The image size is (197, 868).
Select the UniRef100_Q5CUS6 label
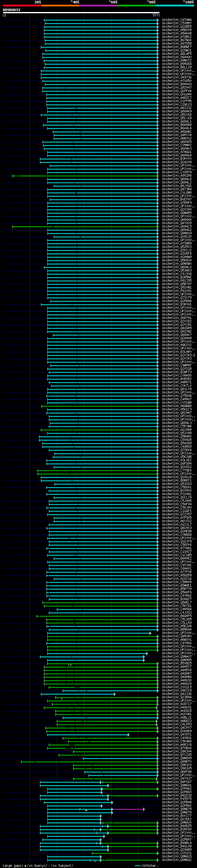coord(177,115)
